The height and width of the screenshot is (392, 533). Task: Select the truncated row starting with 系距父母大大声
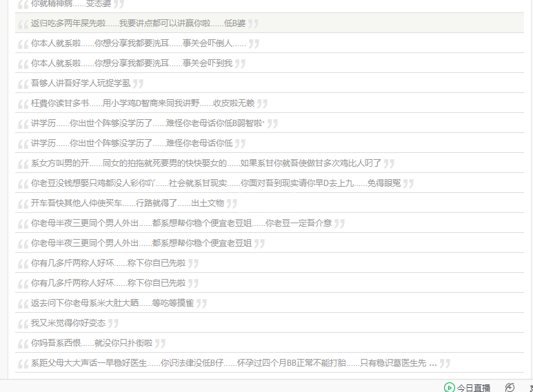tap(270, 363)
